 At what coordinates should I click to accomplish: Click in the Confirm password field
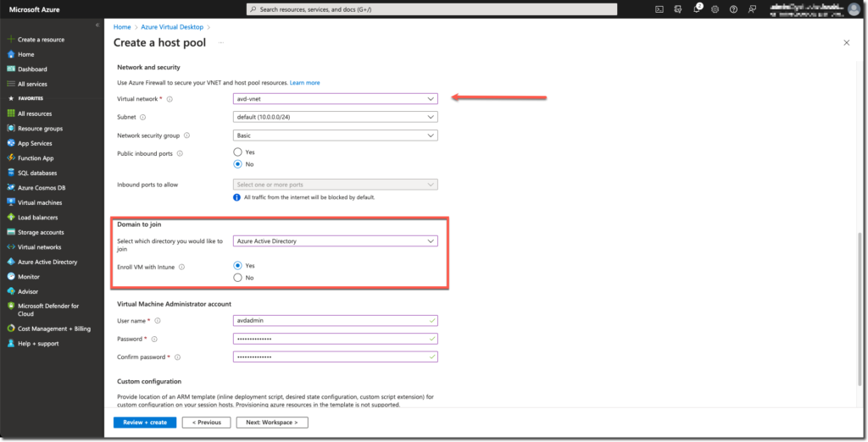tap(336, 357)
